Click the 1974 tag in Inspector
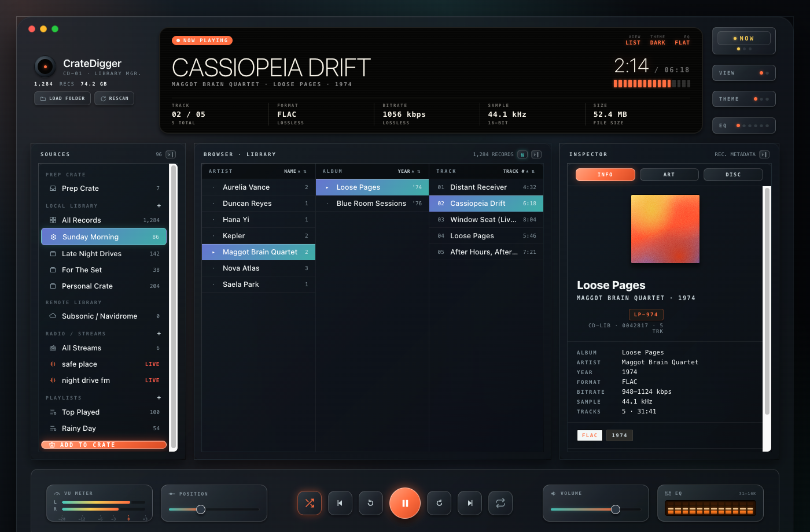810x532 pixels. [x=619, y=435]
